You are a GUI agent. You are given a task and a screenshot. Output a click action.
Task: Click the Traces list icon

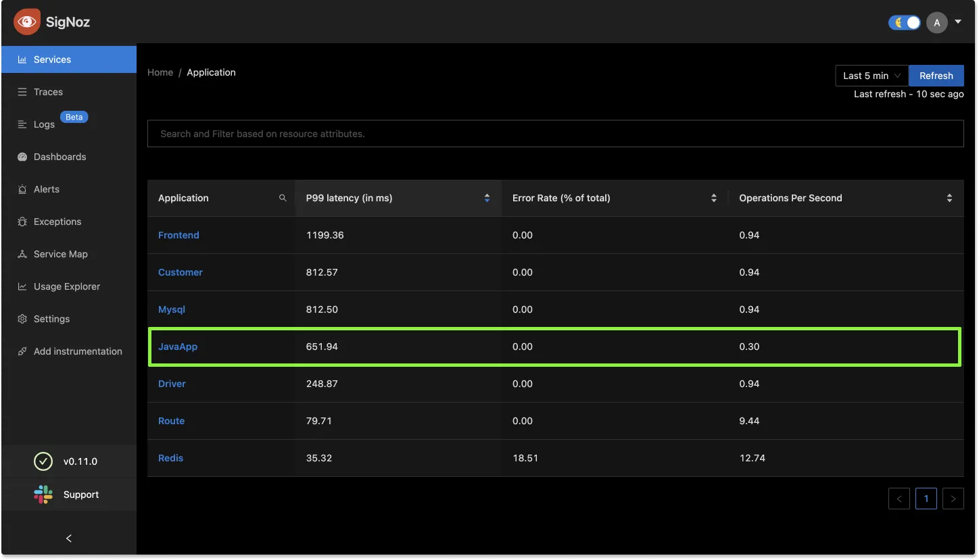22,92
